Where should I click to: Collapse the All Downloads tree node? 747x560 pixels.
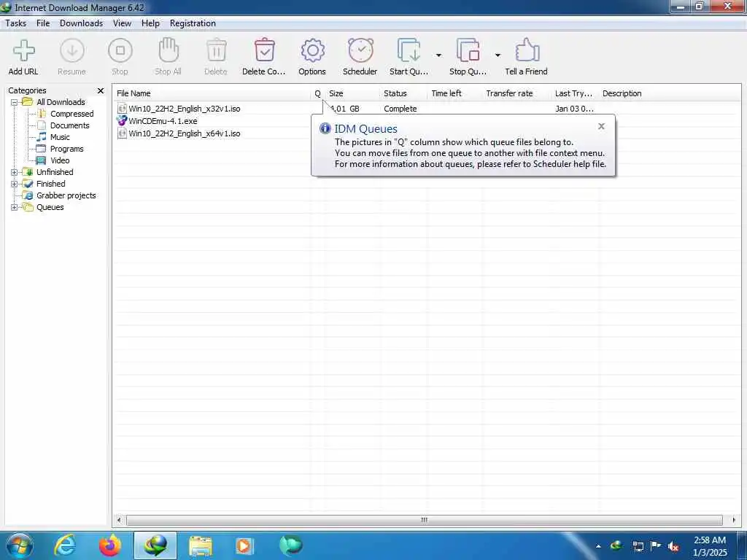point(15,102)
